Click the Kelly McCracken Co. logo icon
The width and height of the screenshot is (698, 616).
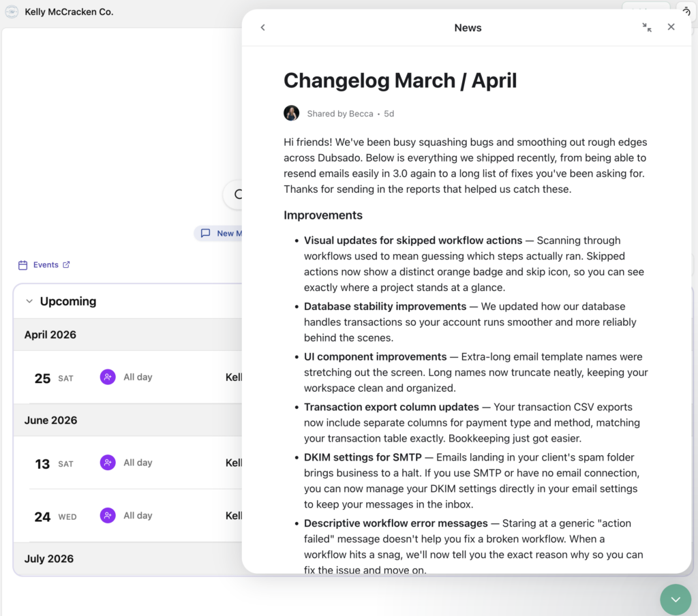[12, 12]
